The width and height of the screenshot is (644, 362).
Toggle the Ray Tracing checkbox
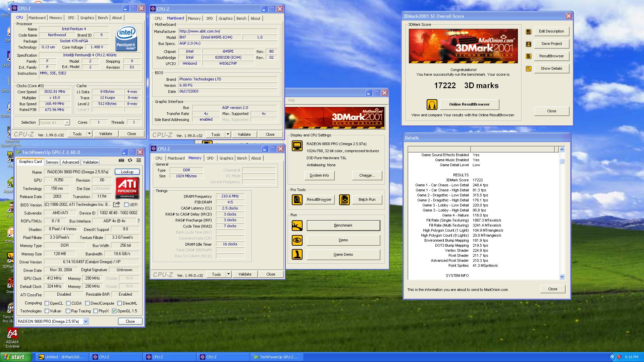pyautogui.click(x=68, y=311)
